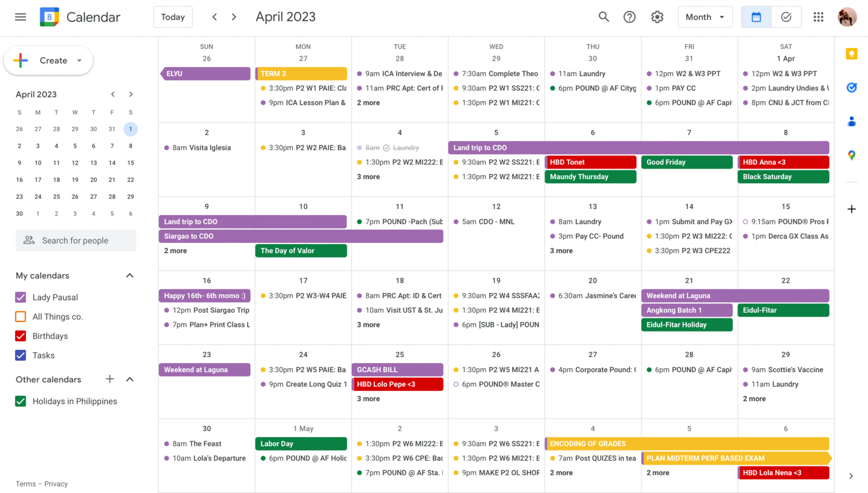
Task: Open the Google apps grid
Action: pos(819,17)
